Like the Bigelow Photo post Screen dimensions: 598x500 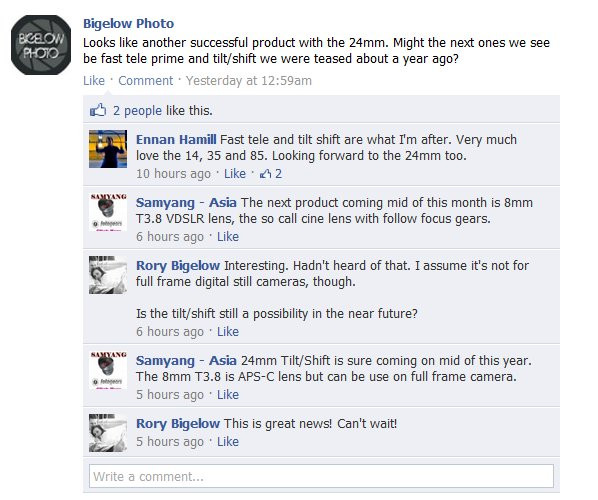point(94,80)
